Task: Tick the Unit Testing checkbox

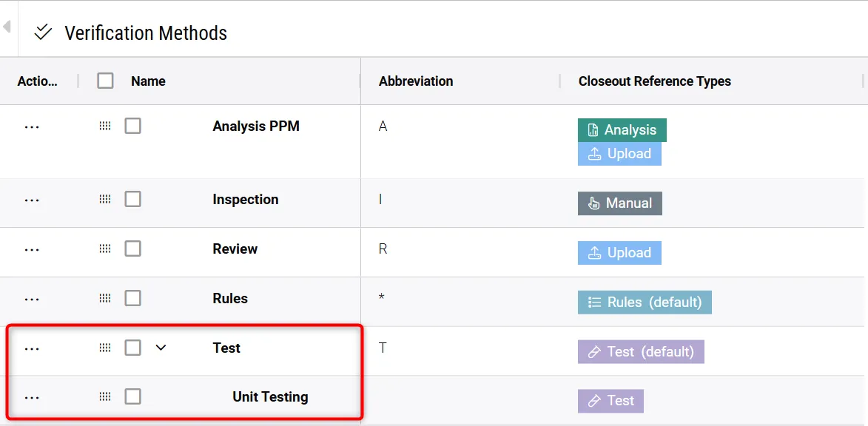Action: (x=132, y=397)
